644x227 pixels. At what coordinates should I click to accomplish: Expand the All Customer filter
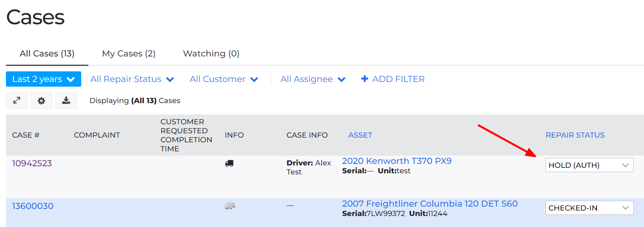224,79
